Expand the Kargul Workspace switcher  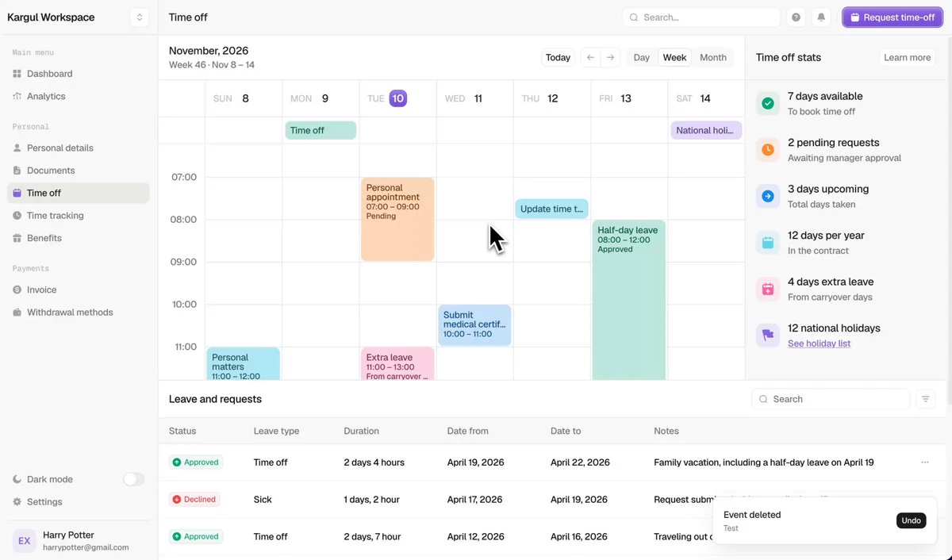tap(140, 17)
